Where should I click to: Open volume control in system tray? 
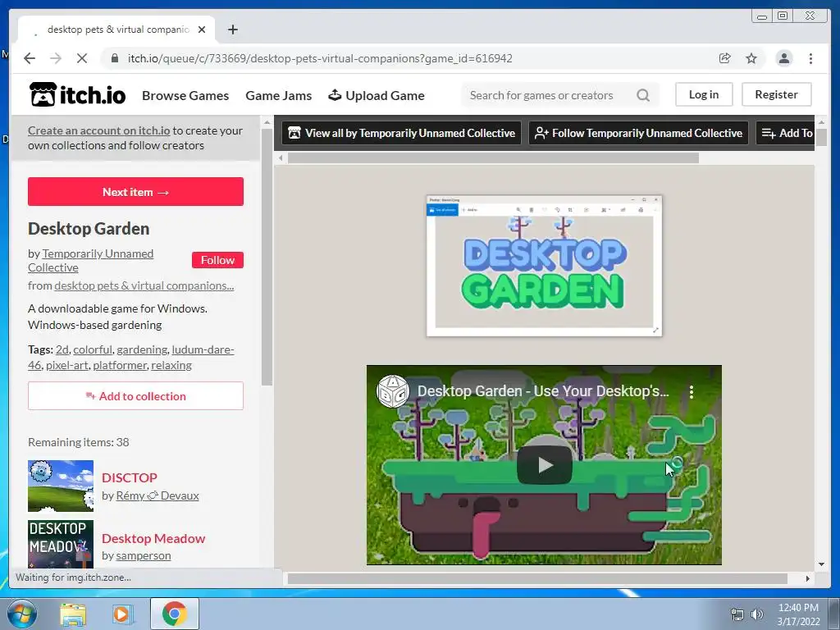(x=756, y=614)
